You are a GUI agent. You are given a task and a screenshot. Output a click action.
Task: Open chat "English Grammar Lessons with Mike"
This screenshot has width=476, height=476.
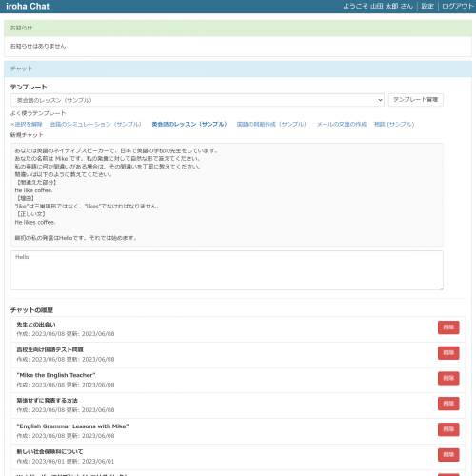(72, 426)
